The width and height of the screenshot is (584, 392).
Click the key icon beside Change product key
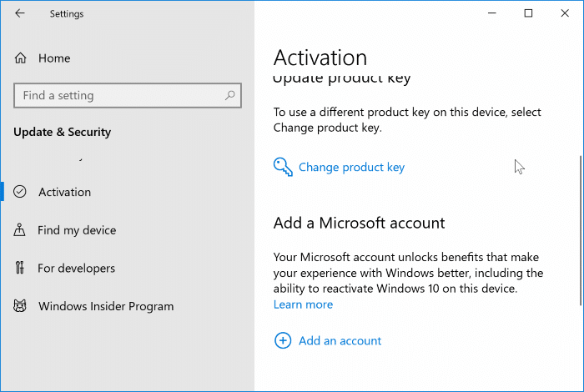(x=283, y=167)
